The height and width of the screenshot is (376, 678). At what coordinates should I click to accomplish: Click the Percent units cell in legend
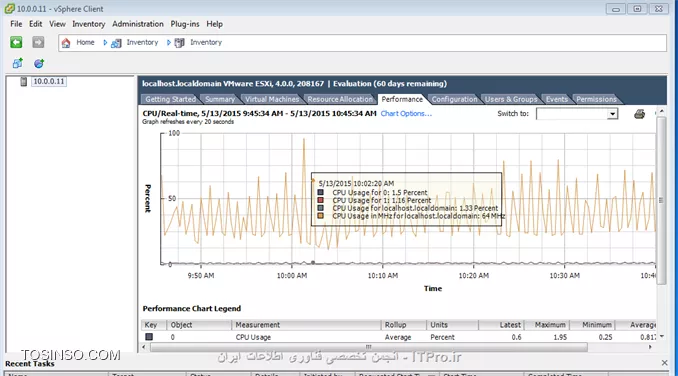click(x=442, y=337)
